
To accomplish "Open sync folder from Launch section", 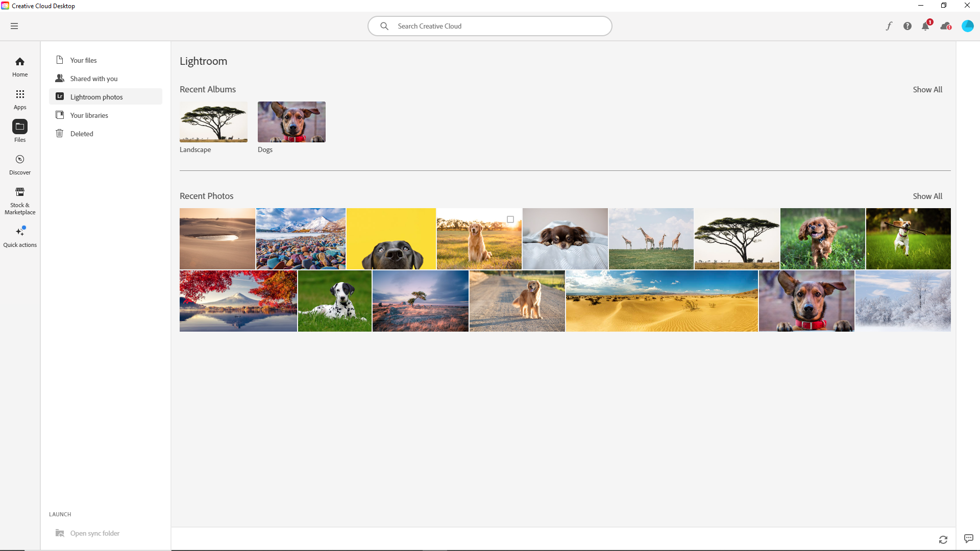I will 94,533.
